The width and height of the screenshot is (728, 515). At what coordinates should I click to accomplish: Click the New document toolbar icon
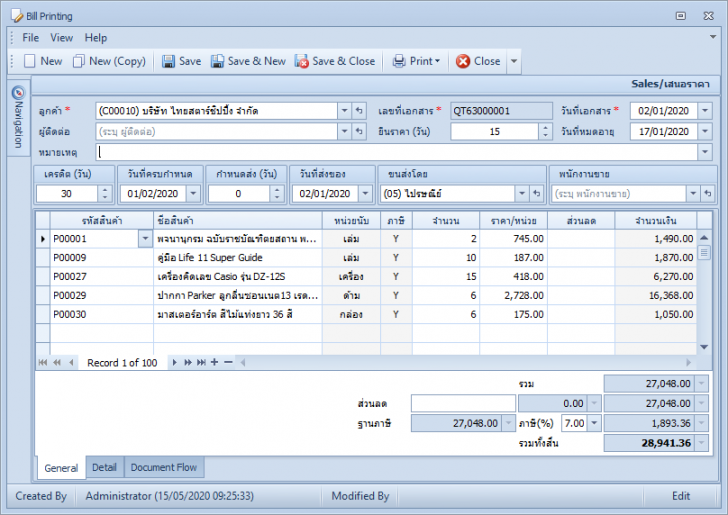(x=30, y=61)
